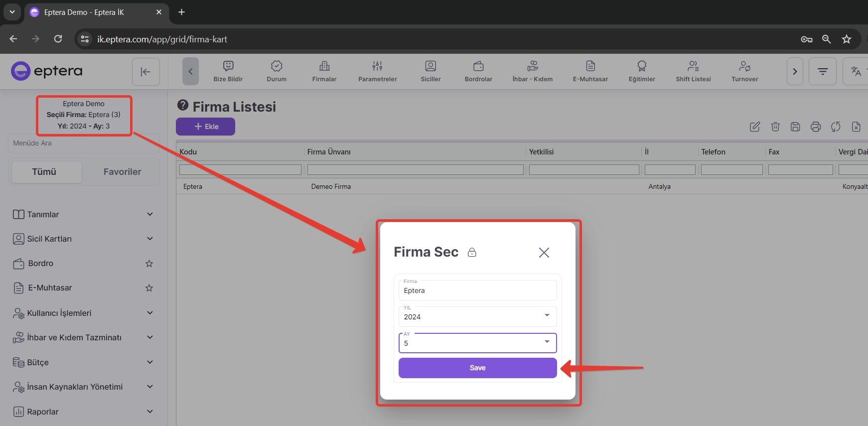Click the Menüde Ara search field
Viewport: 868px width, 426px height.
pyautogui.click(x=83, y=143)
